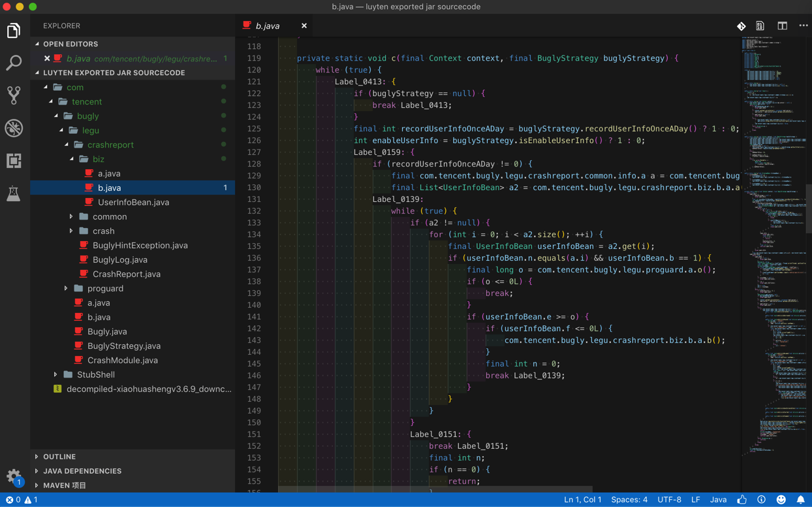Screen dimensions: 812x507
Task: Click the folder icon beside StubShell
Action: coord(68,375)
